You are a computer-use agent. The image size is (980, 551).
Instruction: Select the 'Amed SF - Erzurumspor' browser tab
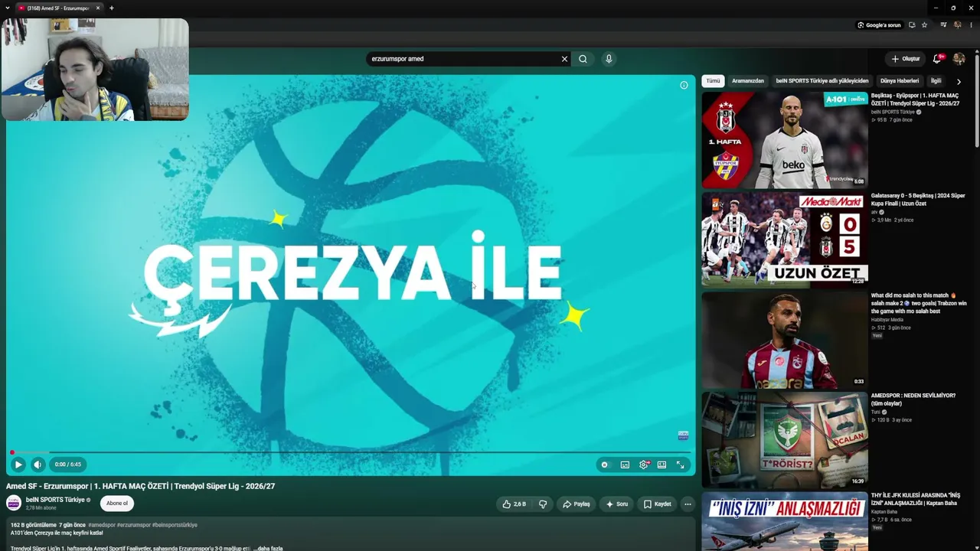(x=59, y=8)
